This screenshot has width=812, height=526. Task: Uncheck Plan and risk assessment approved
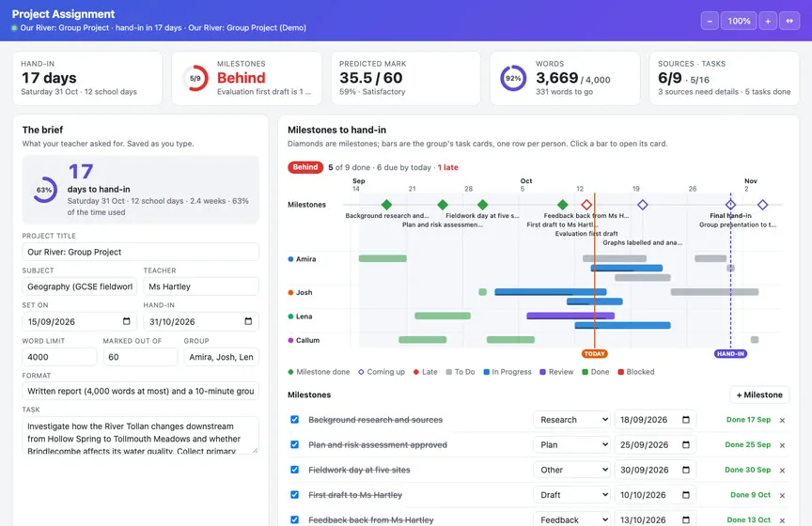point(295,444)
